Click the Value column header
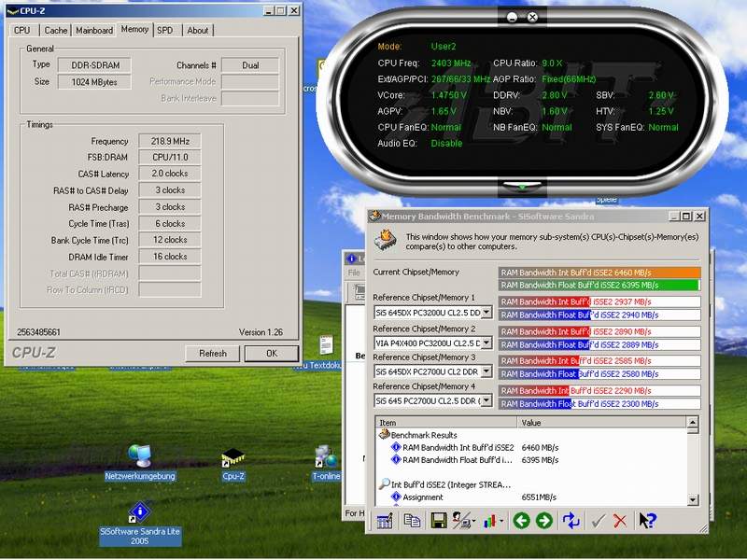 point(601,423)
